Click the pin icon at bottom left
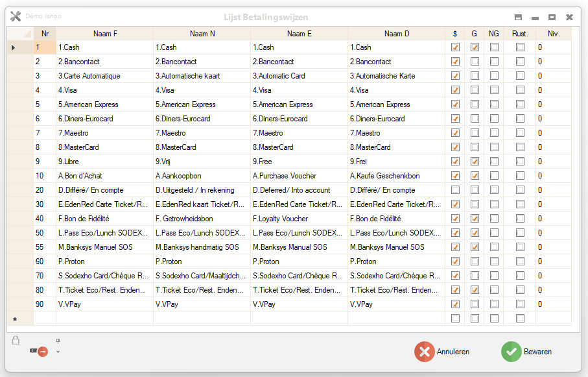Screen dimensions: 588x377 [x=58, y=341]
